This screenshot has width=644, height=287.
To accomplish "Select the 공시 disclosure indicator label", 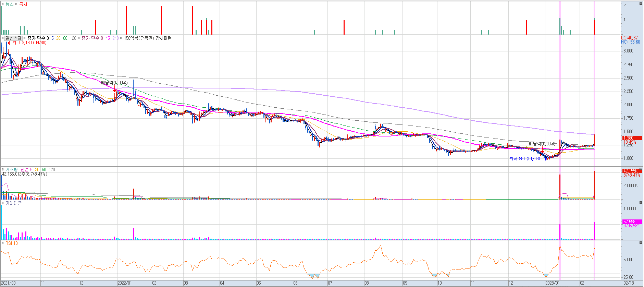I will pyautogui.click(x=23, y=4).
